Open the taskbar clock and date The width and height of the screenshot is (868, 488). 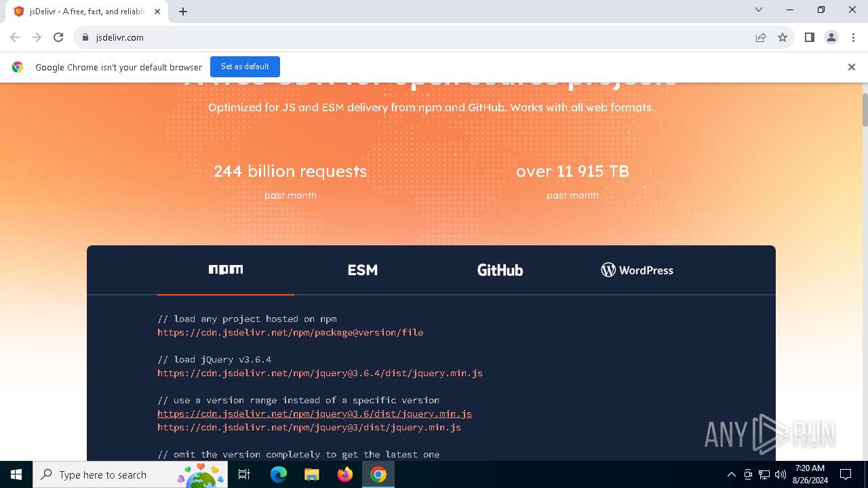tap(810, 474)
